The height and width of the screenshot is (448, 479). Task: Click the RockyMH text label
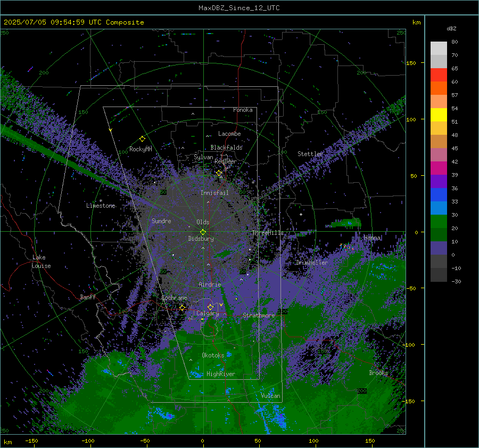coord(141,149)
